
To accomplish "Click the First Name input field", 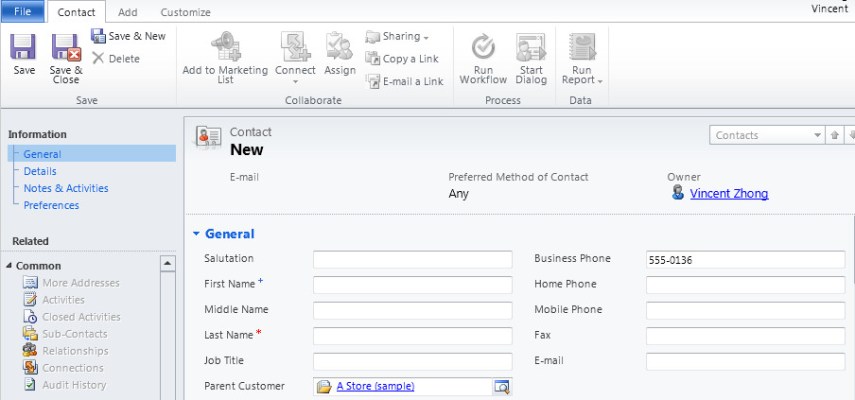I will 413,284.
